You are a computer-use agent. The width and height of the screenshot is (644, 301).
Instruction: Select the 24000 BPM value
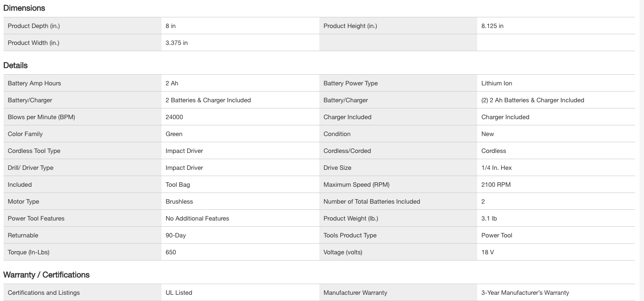coord(174,117)
